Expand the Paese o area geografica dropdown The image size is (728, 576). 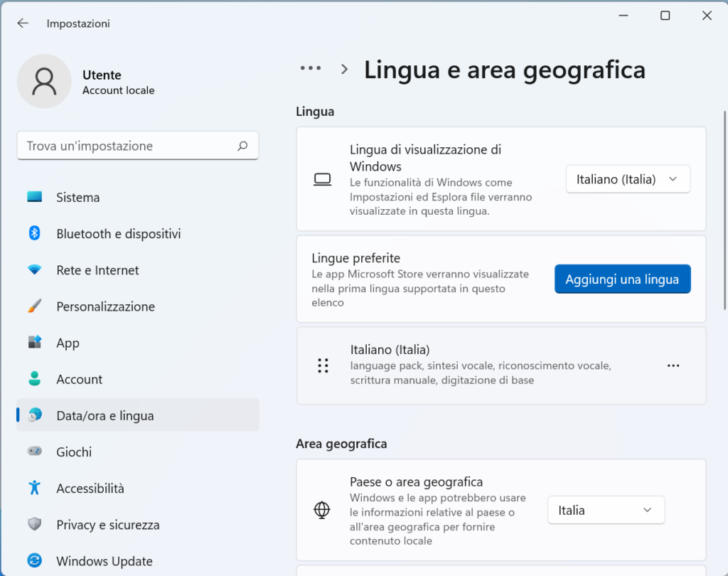tap(606, 510)
